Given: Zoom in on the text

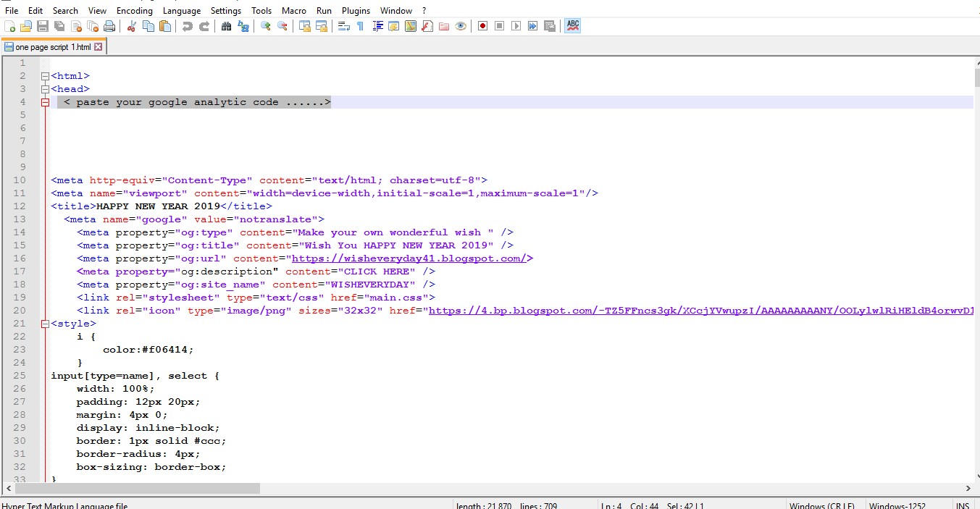Looking at the screenshot, I should (264, 26).
